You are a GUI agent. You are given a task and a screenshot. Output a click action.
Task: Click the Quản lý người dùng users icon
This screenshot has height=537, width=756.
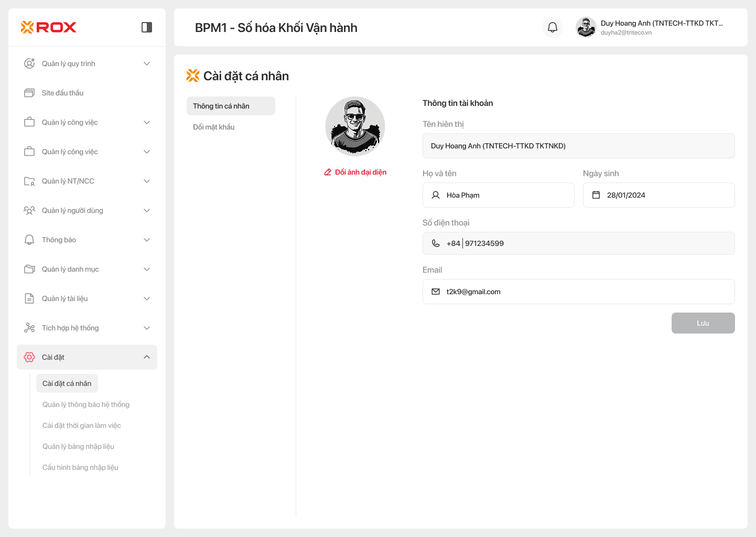coord(29,210)
